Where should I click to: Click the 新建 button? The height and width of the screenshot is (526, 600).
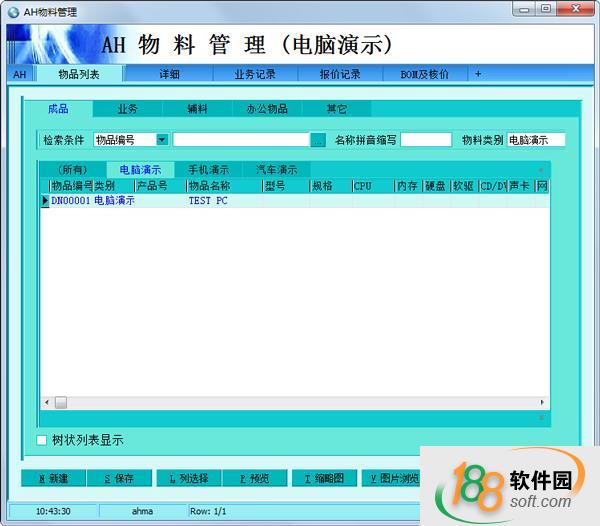[53, 478]
